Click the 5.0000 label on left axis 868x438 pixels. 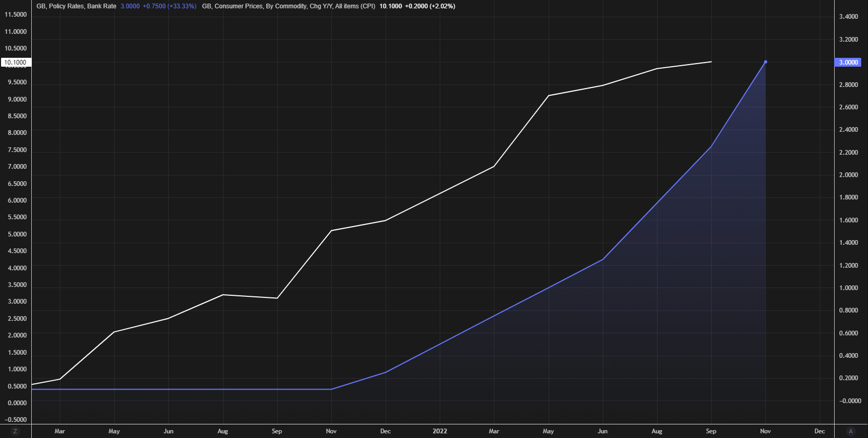point(17,234)
